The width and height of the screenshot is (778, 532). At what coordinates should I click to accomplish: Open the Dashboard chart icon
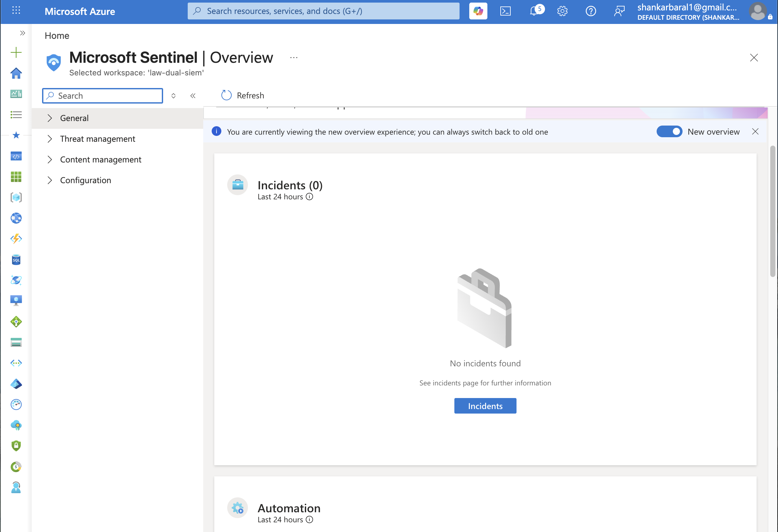pos(16,94)
